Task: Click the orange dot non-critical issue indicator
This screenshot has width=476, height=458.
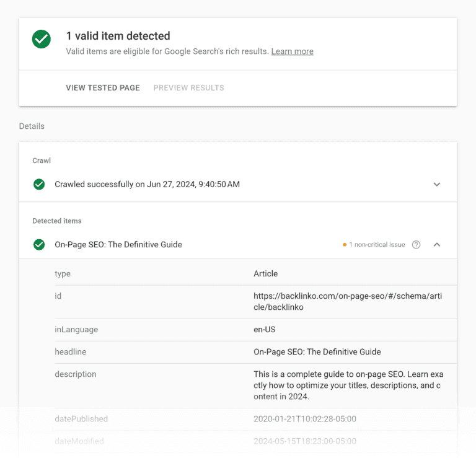Action: pyautogui.click(x=345, y=245)
